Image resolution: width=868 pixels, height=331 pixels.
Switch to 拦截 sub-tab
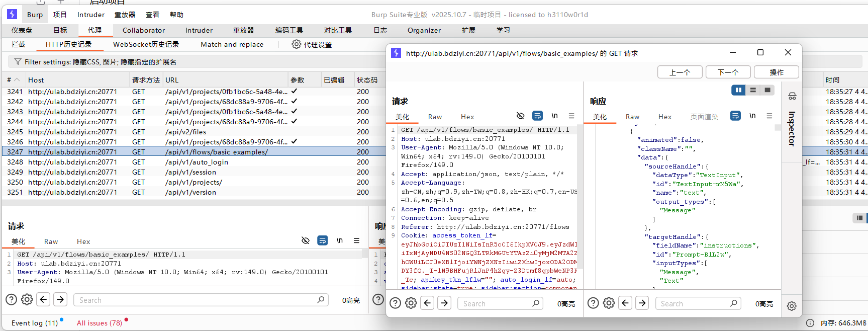(19, 44)
